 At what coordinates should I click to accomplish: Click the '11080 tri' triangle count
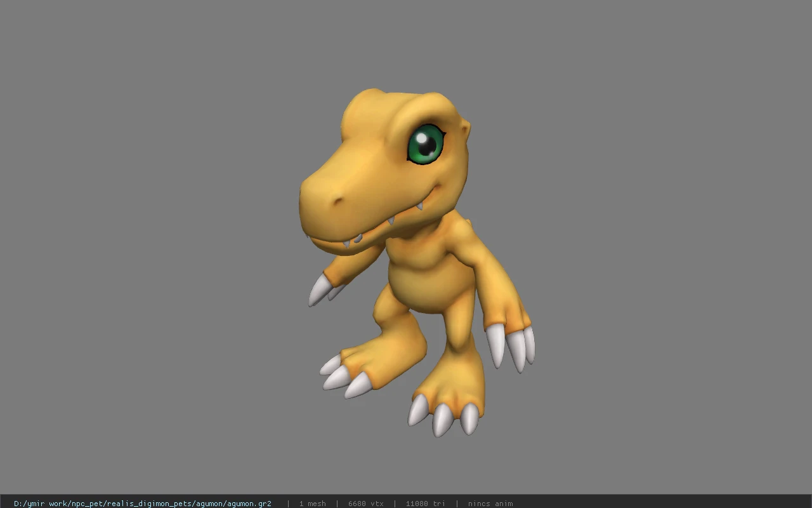[x=426, y=504]
